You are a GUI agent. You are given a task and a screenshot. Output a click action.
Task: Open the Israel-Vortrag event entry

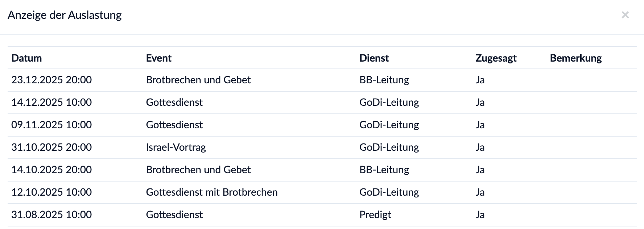point(176,147)
